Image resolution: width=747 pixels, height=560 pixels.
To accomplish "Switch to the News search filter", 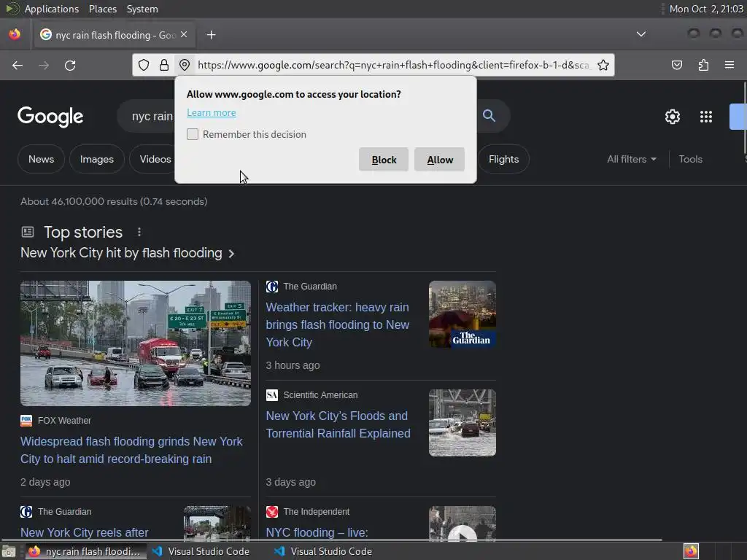I will [41, 159].
